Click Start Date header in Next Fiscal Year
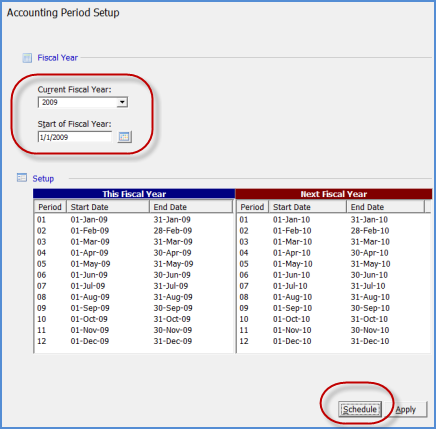436x429 pixels. 308,207
